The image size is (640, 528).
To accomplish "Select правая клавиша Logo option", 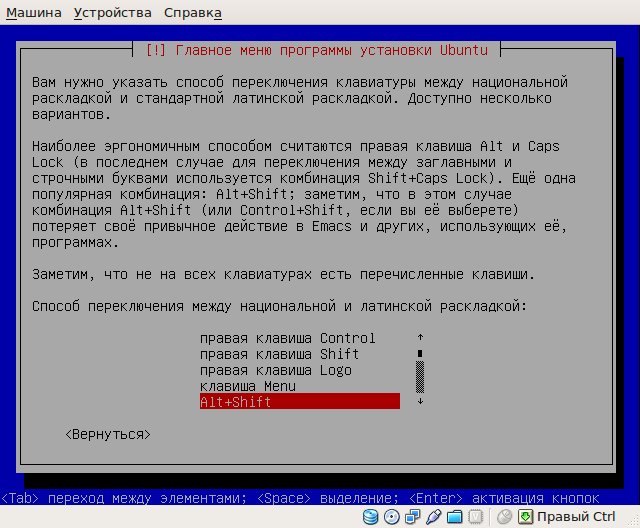I will (300, 370).
